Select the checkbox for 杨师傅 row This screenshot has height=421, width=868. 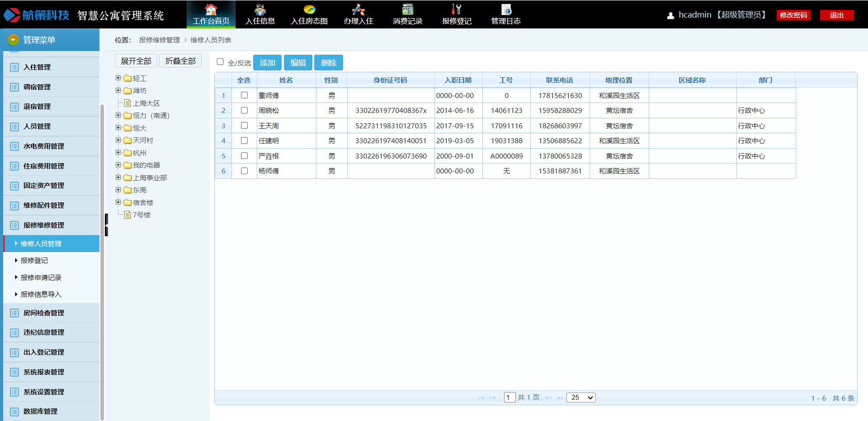click(x=244, y=171)
